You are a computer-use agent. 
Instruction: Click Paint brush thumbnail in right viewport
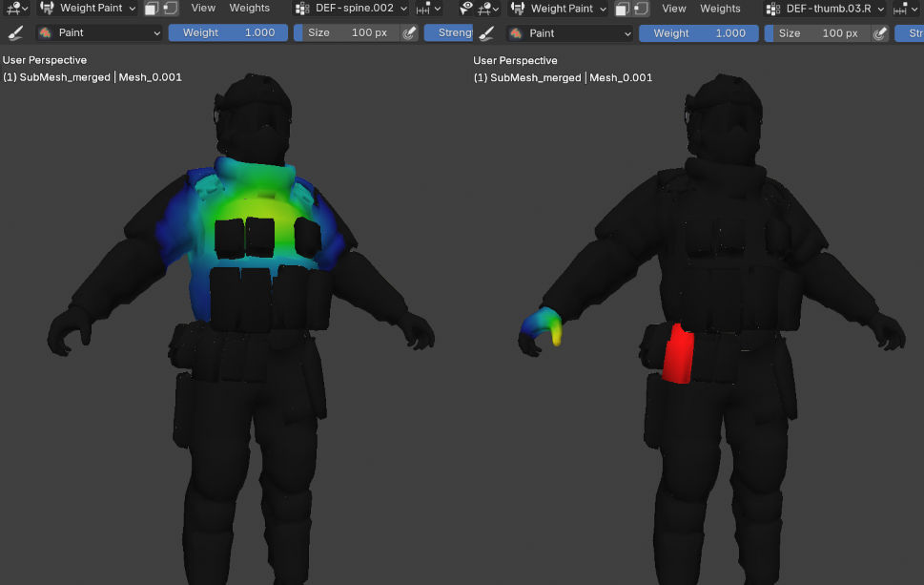(x=516, y=33)
